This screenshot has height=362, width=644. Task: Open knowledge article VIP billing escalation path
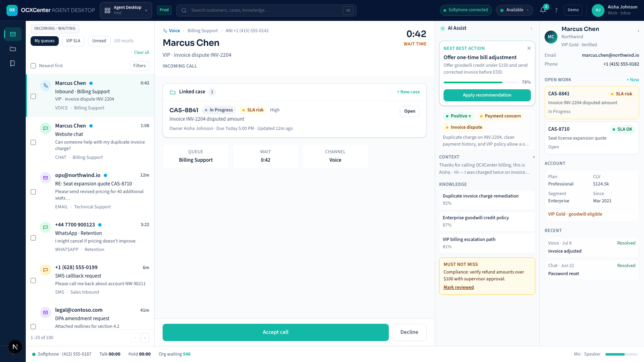(x=487, y=243)
